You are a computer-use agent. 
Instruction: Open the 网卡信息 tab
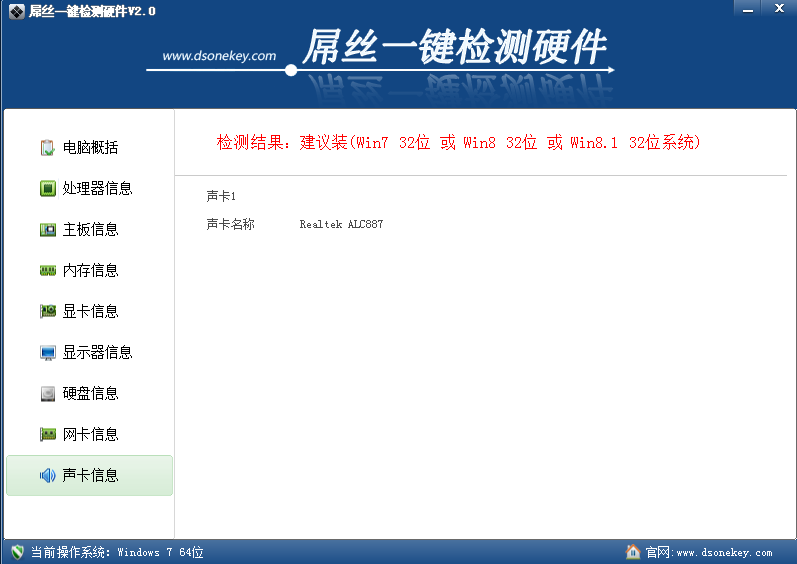coord(89,434)
